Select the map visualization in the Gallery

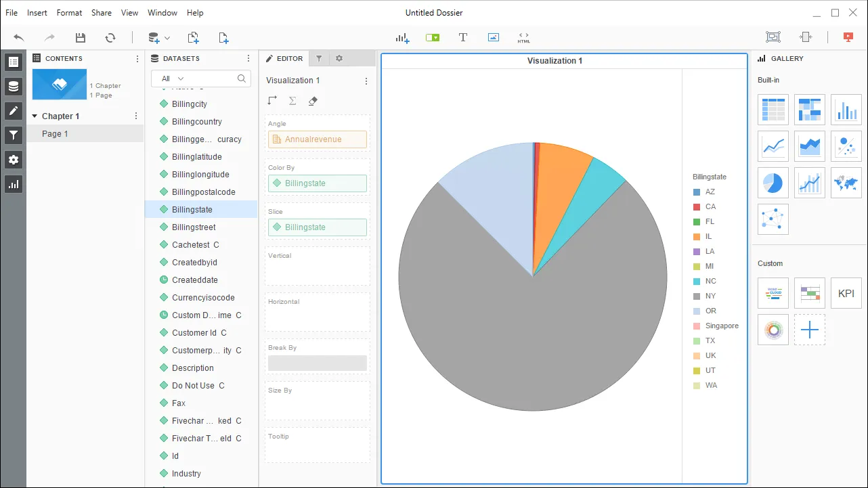click(x=846, y=183)
